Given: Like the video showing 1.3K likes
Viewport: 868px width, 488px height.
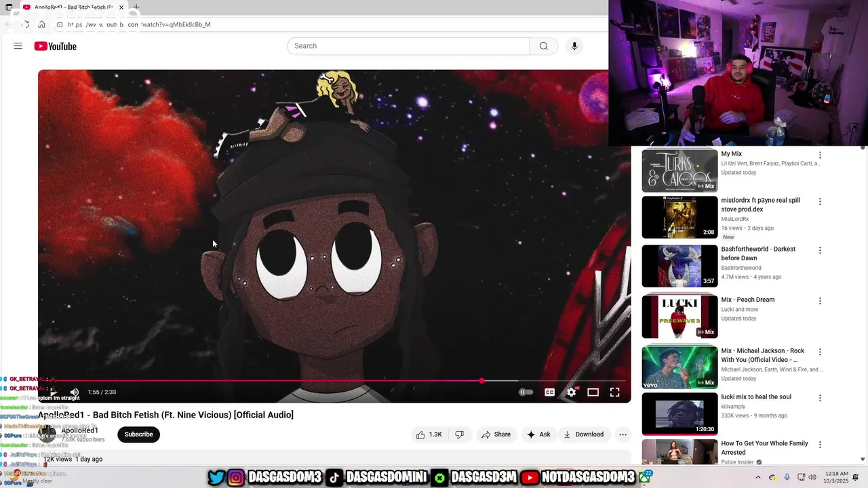Looking at the screenshot, I should 429,434.
